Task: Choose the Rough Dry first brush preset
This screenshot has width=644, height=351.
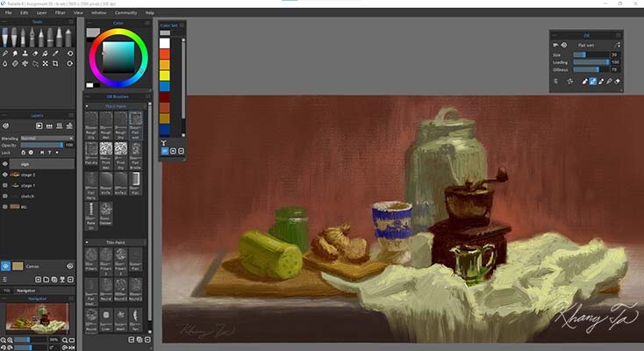Action: (91, 125)
